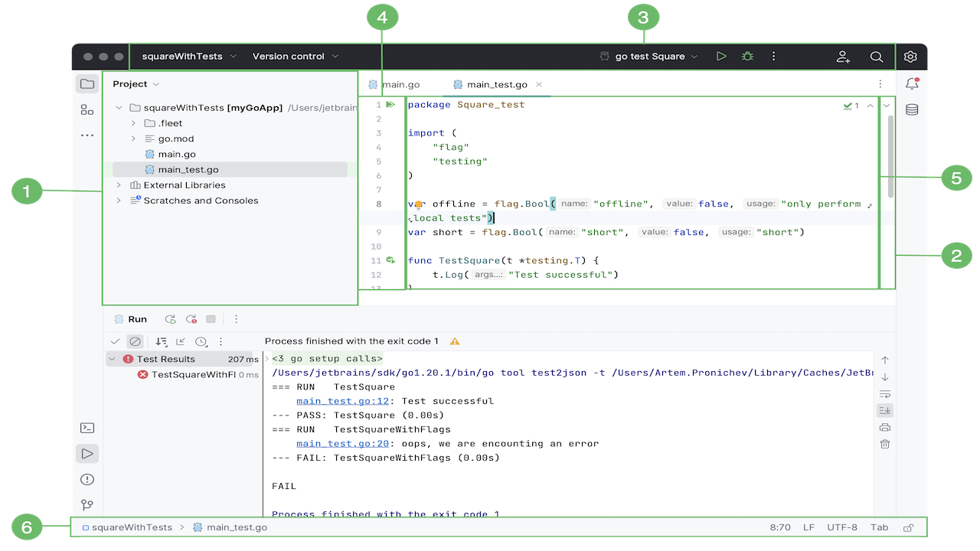Collapse the Test Results tree node
The width and height of the screenshot is (980, 551).
pos(113,359)
